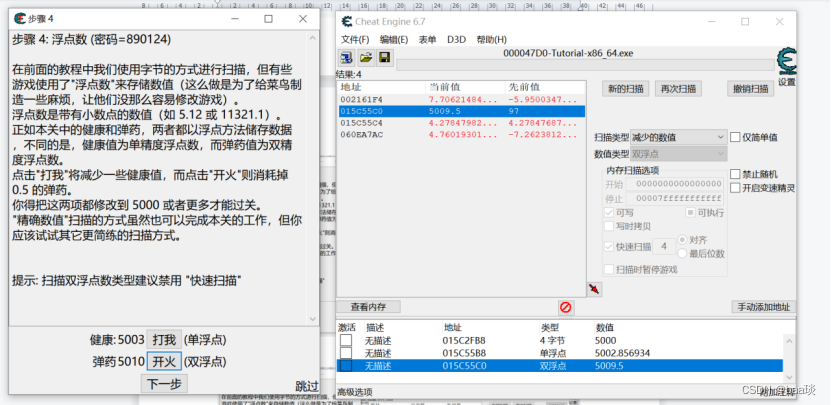The width and height of the screenshot is (831, 405).
Task: Click the 停止 address input field
Action: [x=675, y=199]
